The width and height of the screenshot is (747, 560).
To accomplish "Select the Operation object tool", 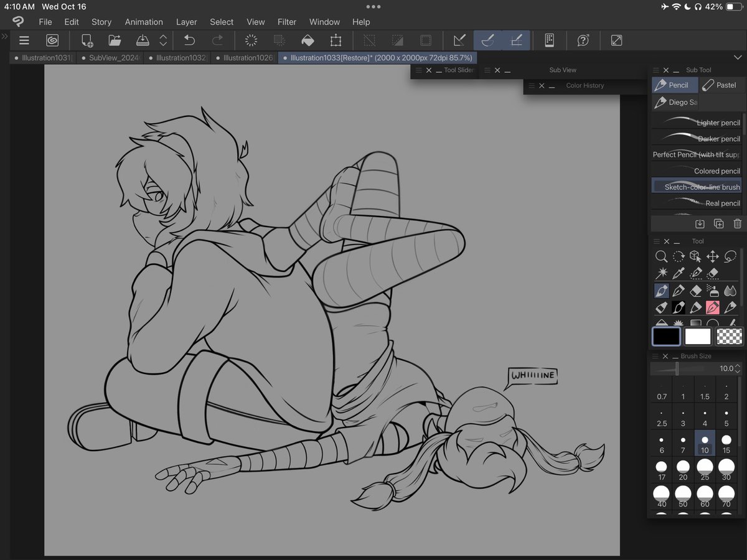I will coord(696,256).
